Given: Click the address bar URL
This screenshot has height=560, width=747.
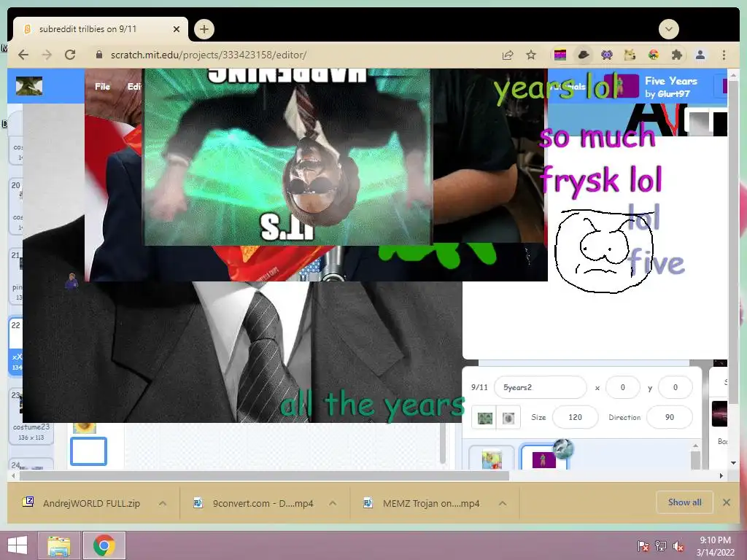Looking at the screenshot, I should coord(209,55).
